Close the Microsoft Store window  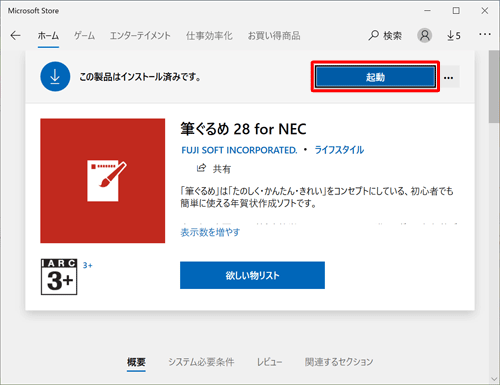(x=485, y=11)
